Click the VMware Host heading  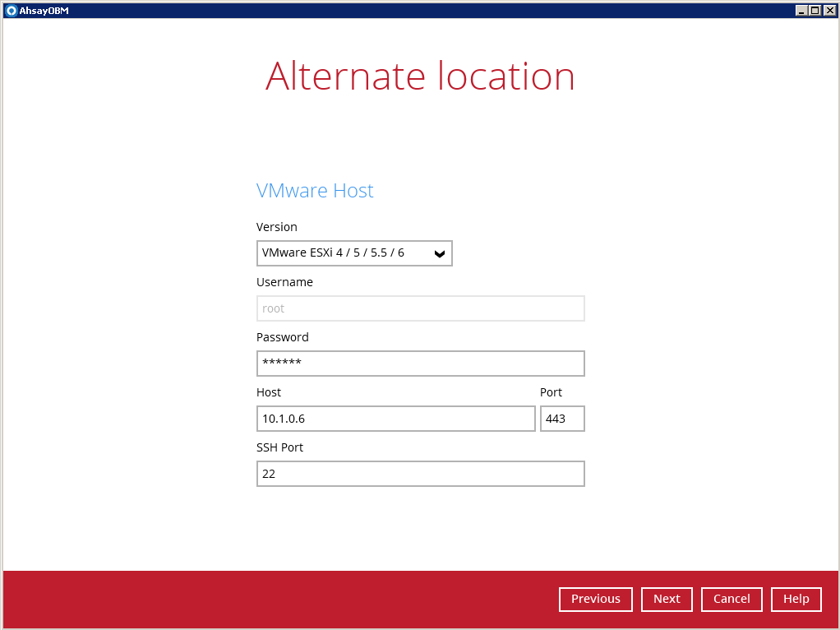coord(315,190)
